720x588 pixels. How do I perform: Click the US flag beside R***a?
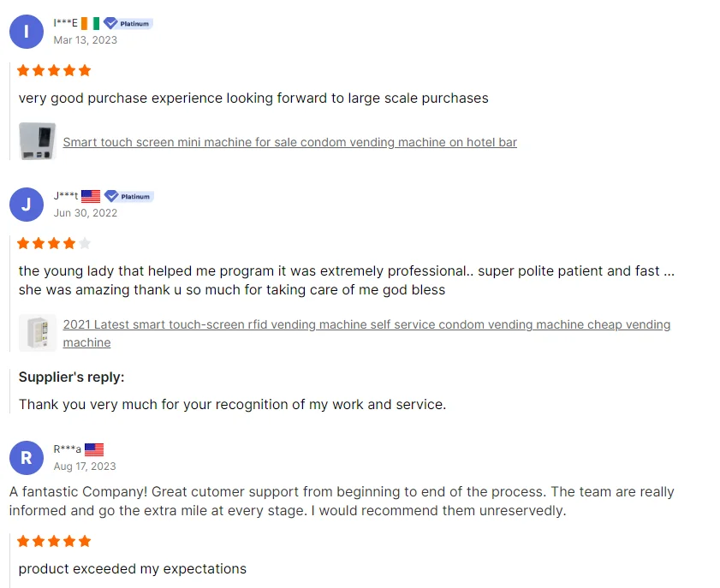click(94, 449)
